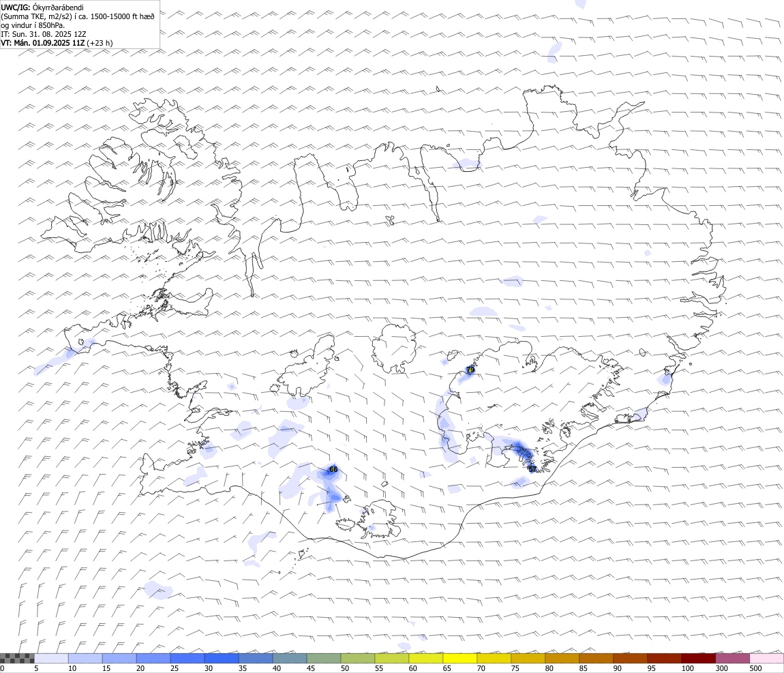The width and height of the screenshot is (784, 673).
Task: Click the legend scale number 50
Action: point(345,668)
